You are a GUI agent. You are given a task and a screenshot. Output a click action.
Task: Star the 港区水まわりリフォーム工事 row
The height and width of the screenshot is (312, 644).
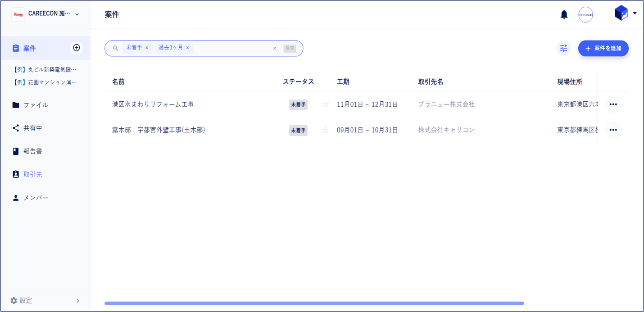point(325,104)
